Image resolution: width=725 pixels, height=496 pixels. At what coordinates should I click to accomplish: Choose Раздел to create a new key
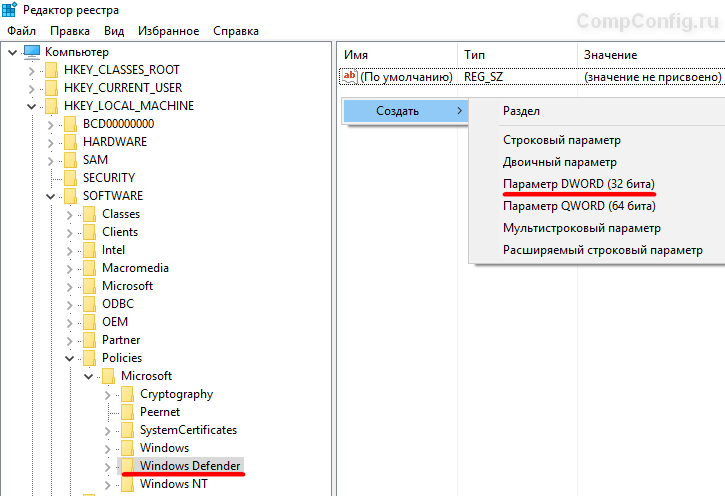pyautogui.click(x=521, y=111)
